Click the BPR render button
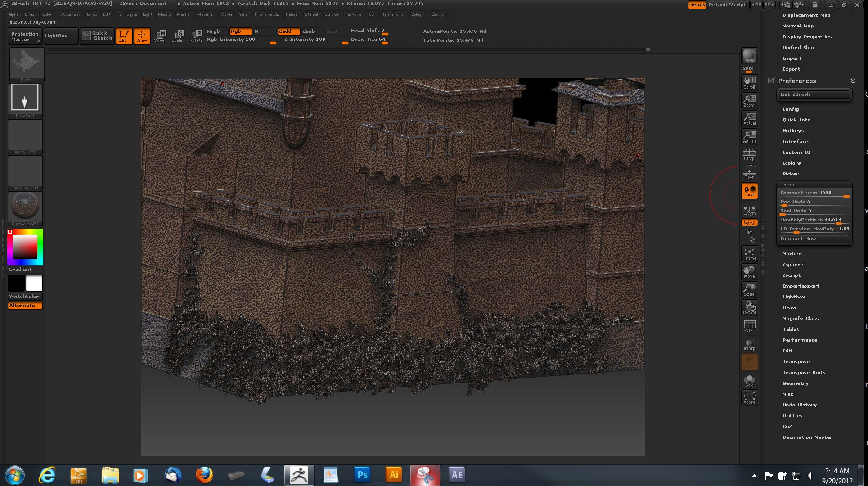Screen dimensions: 868x486 749,56
